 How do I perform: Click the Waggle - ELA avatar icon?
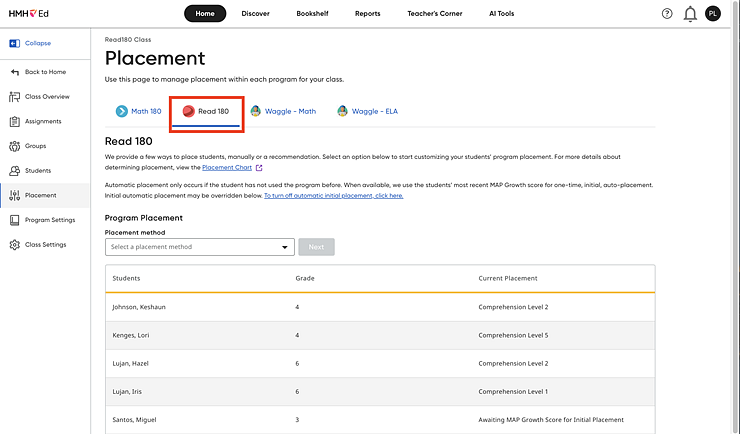point(342,111)
